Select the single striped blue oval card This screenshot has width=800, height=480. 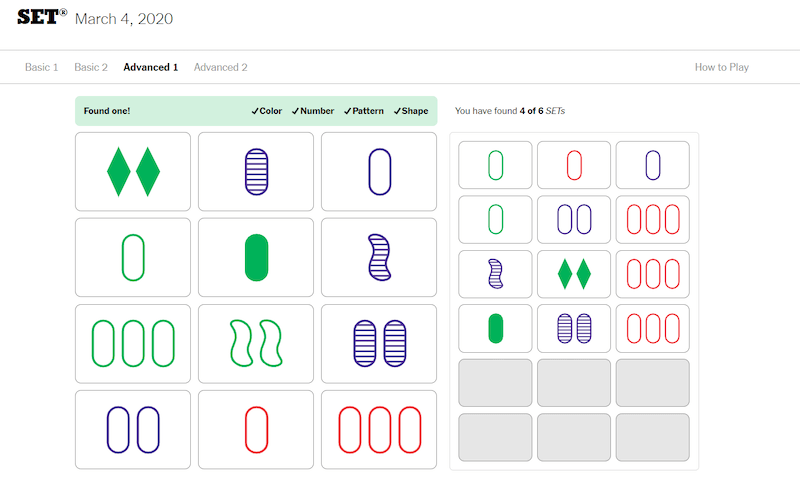256,172
